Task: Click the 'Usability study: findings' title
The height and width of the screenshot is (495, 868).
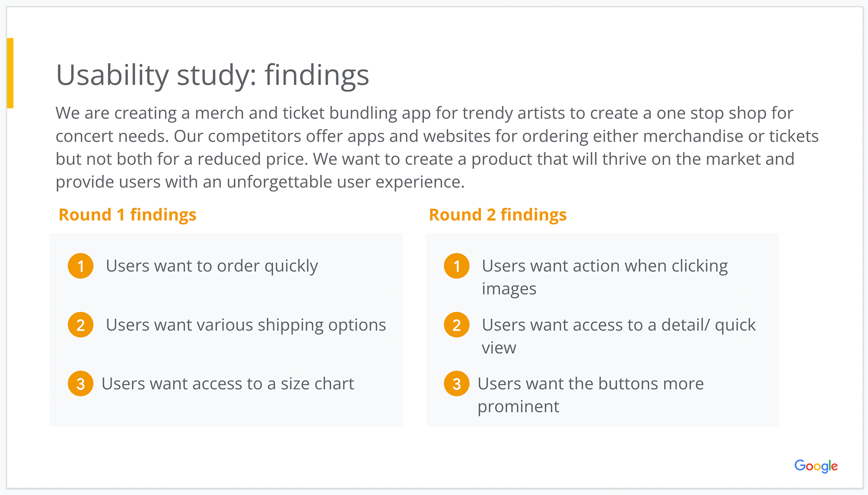Action: [x=212, y=75]
